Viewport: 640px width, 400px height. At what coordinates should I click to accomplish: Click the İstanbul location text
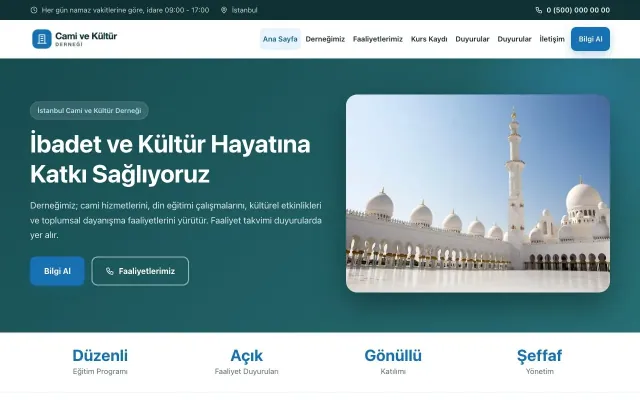click(244, 10)
